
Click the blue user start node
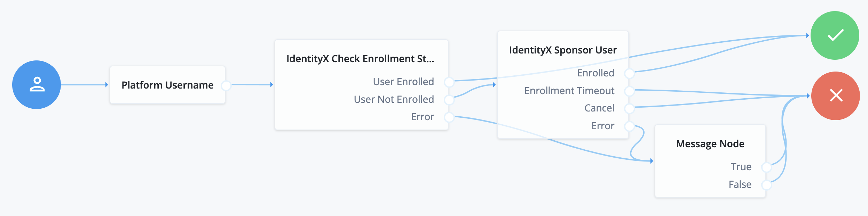pos(37,85)
